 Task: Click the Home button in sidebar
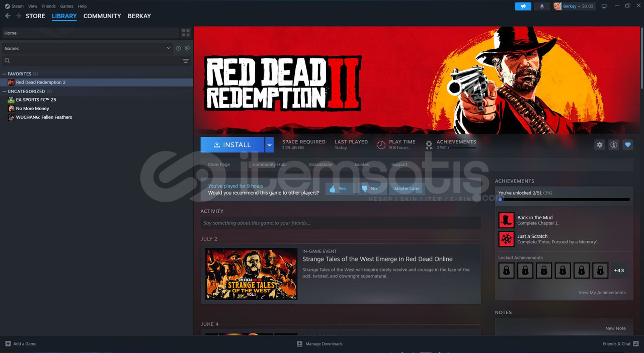[x=90, y=33]
